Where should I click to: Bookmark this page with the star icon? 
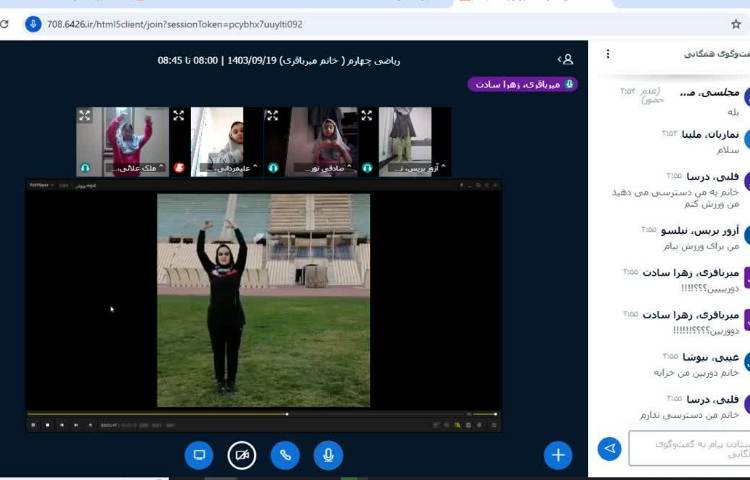pos(736,24)
